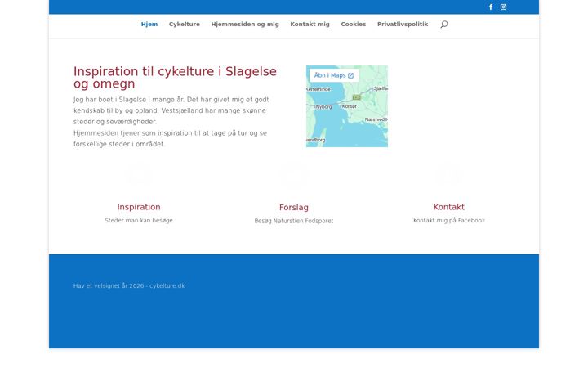Click the Kerteminde label on map
588x368 pixels.
pos(318,89)
